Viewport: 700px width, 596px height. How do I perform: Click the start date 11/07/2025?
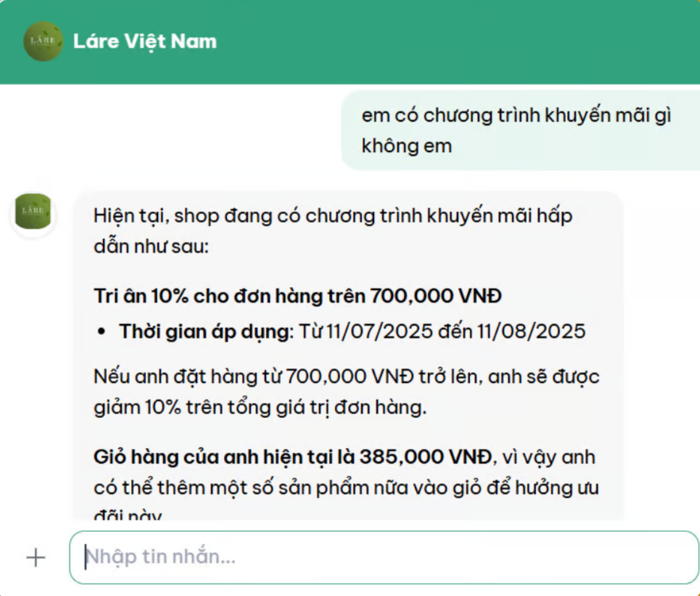coord(380,332)
